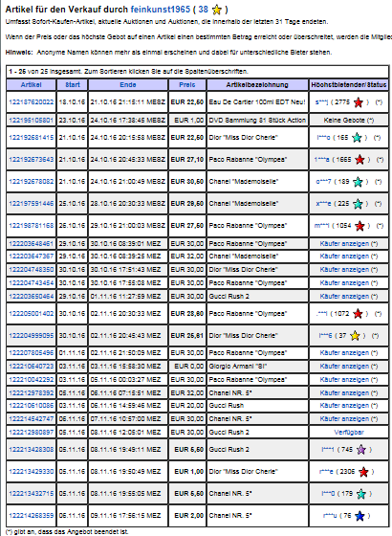Sort the table by the Preis column
This screenshot has height=536, width=392.
tap(187, 85)
